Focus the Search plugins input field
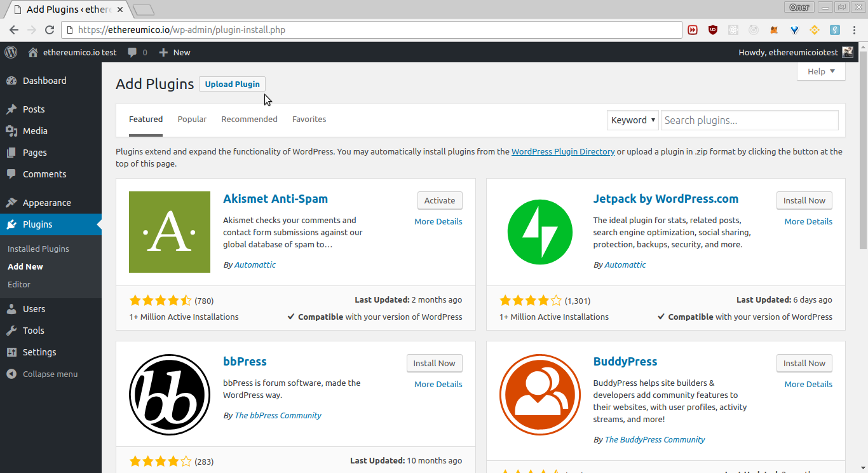Screen dimensions: 868x473 [750, 120]
